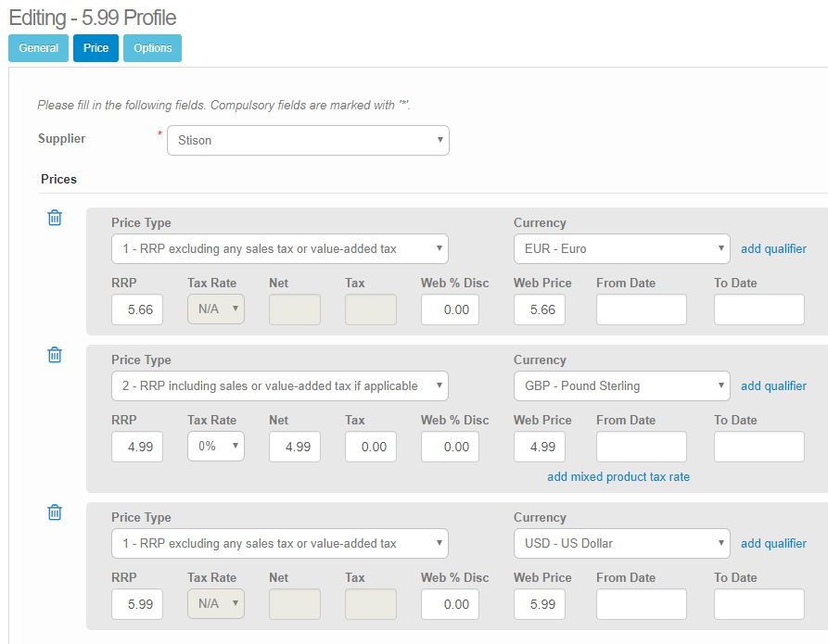Delete the GBP Pound Sterling price entry
The height and width of the screenshot is (644, 828).
pyautogui.click(x=54, y=354)
